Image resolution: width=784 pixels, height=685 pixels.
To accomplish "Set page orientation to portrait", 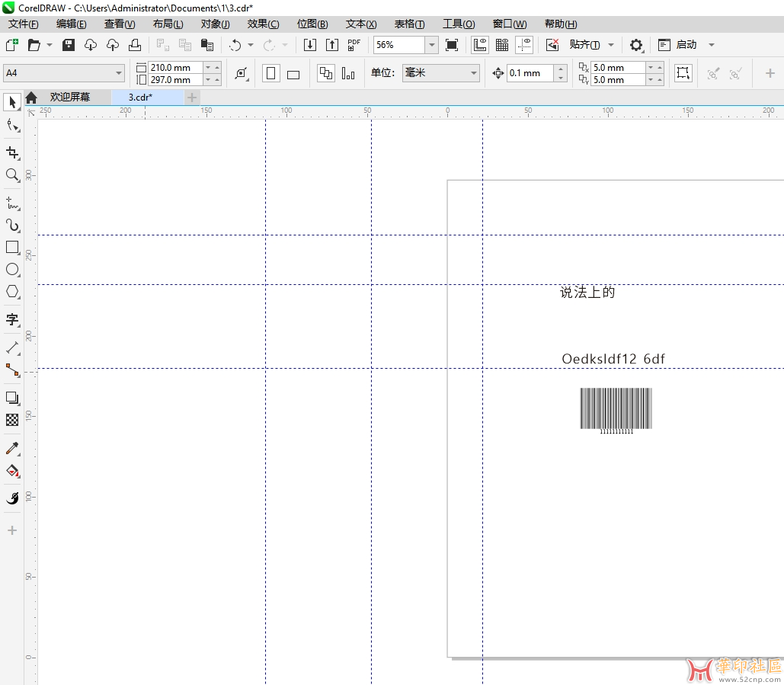I will click(x=271, y=73).
